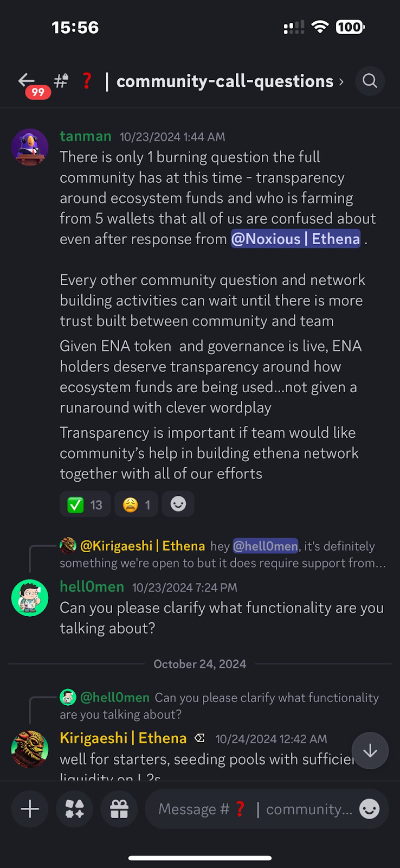Toggle the weary face reaction
Screen dimensions: 400x868
pyautogui.click(x=136, y=504)
